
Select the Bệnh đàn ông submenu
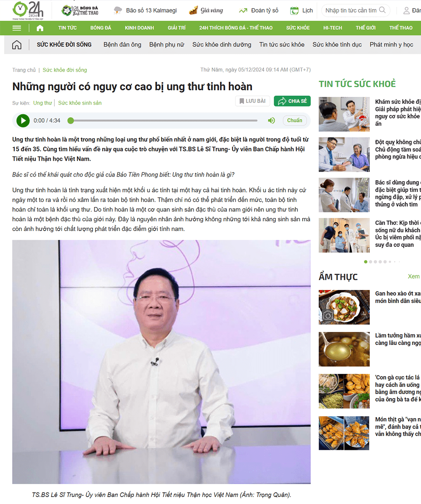tap(122, 45)
